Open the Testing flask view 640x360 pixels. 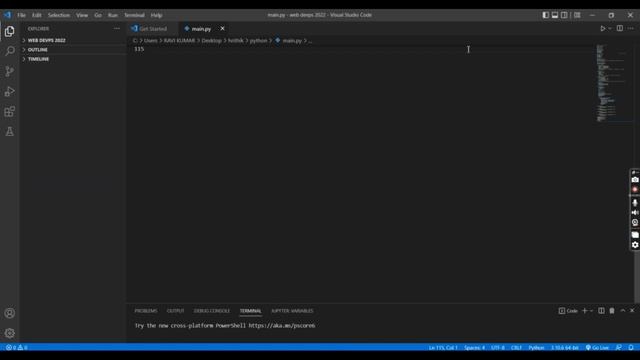(9, 131)
